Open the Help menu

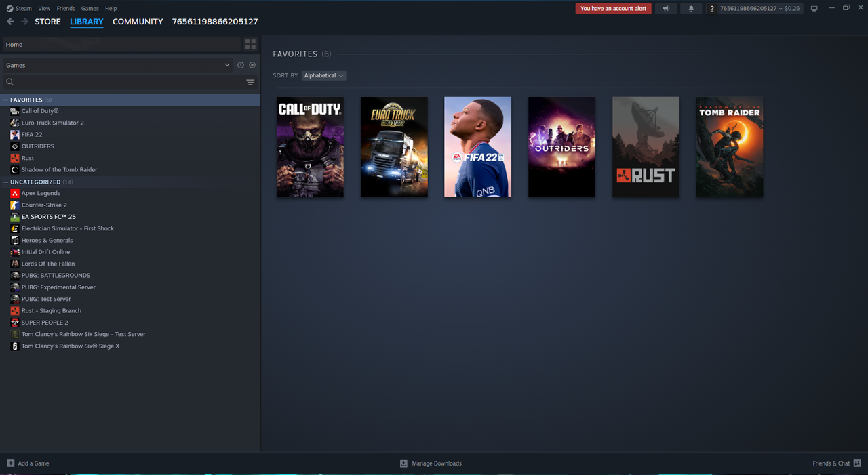(x=111, y=9)
